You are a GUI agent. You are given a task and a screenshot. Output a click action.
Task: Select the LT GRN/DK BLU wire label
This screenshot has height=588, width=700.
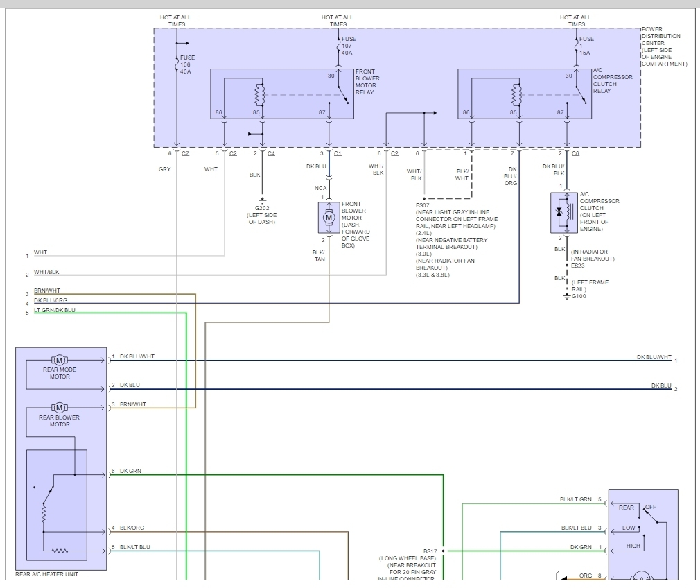pos(55,310)
